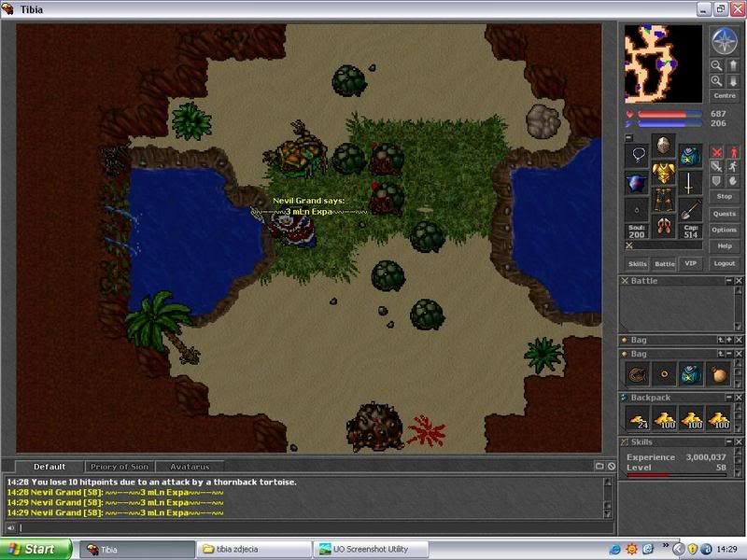This screenshot has height=560, width=747.
Task: Move minimap one floor up
Action: [x=733, y=64]
